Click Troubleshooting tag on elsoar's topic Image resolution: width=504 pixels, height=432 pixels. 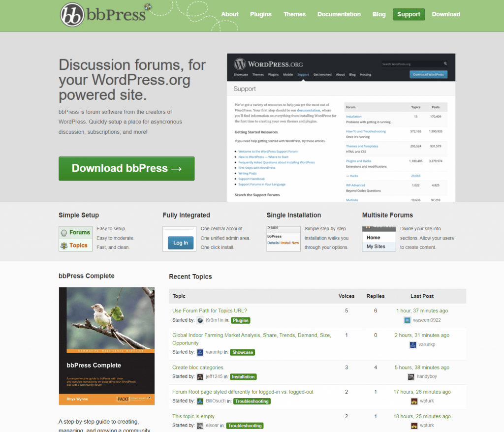245,426
